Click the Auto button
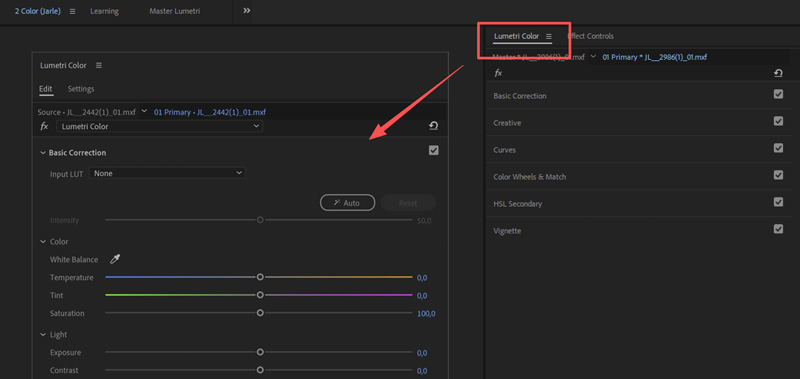This screenshot has width=800, height=379. tap(347, 203)
